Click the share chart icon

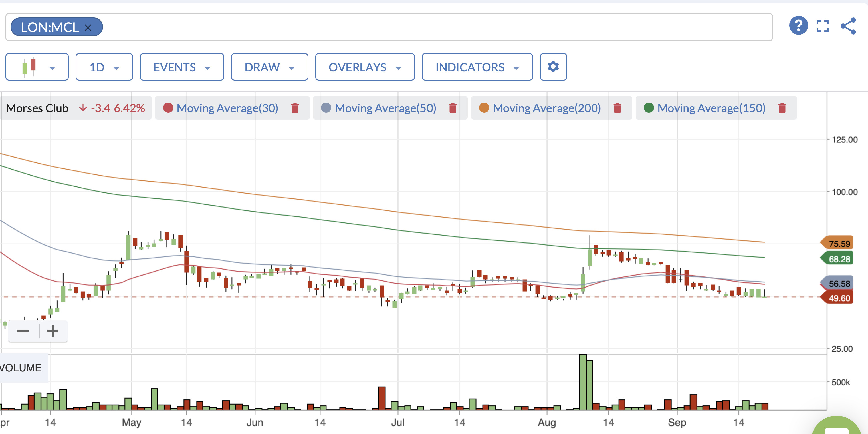[848, 26]
